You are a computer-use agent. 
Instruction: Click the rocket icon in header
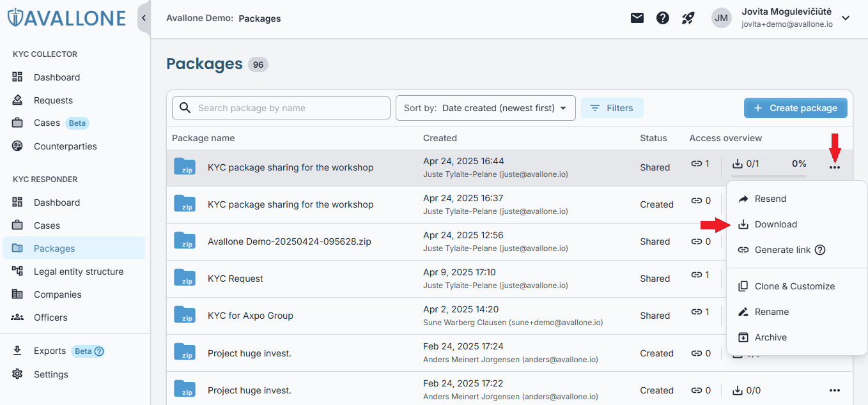coord(688,18)
